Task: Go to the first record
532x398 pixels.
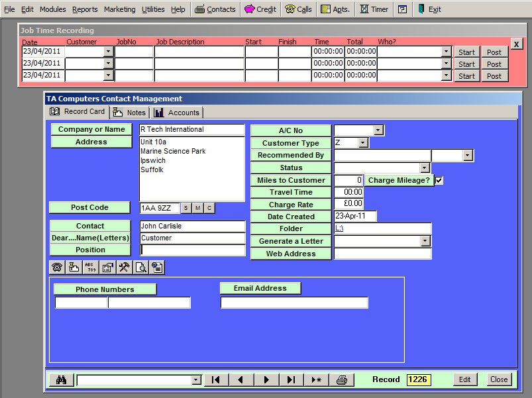Action: tap(216, 379)
